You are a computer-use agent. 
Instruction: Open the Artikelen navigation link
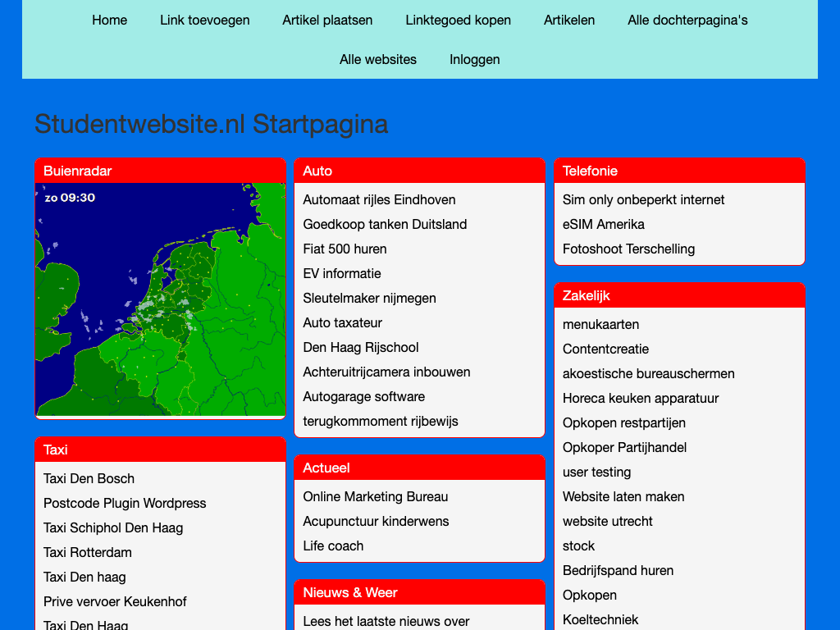pos(569,20)
